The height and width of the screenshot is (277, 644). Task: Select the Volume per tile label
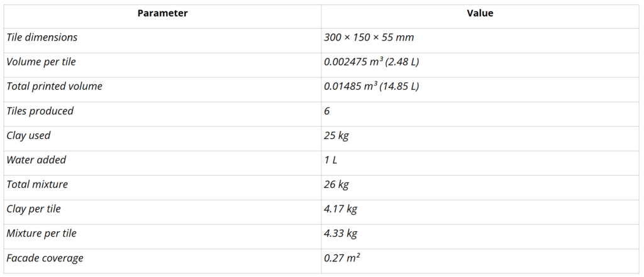41,62
